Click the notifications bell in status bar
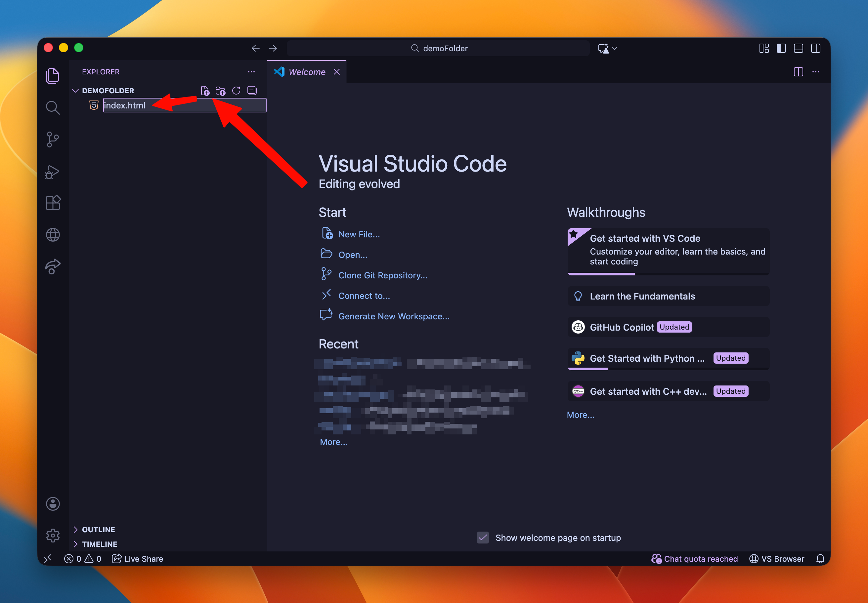Viewport: 868px width, 603px height. tap(820, 558)
